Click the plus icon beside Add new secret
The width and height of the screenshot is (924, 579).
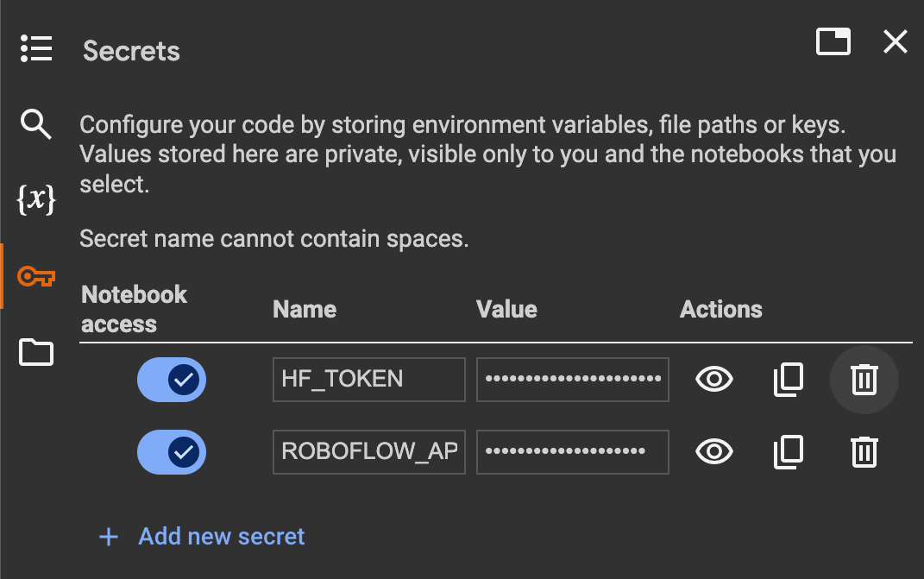(107, 537)
